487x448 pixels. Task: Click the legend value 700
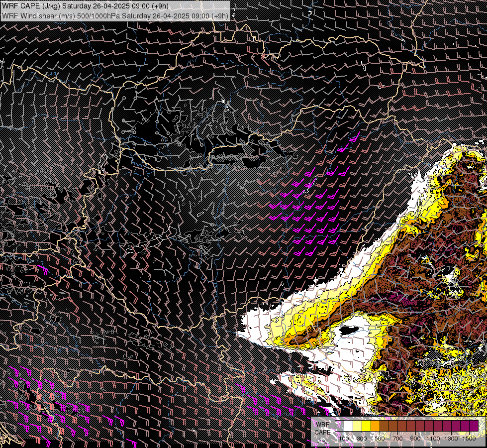(397, 439)
